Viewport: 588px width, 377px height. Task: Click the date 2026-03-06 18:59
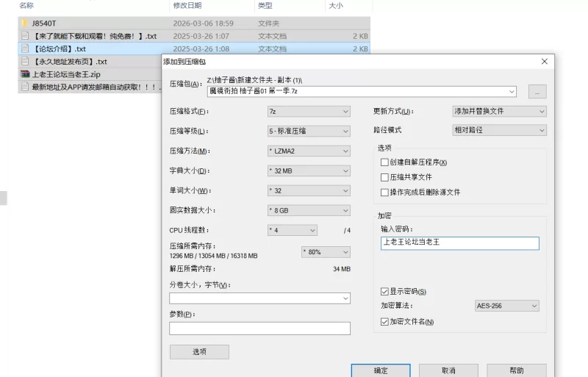coord(204,24)
